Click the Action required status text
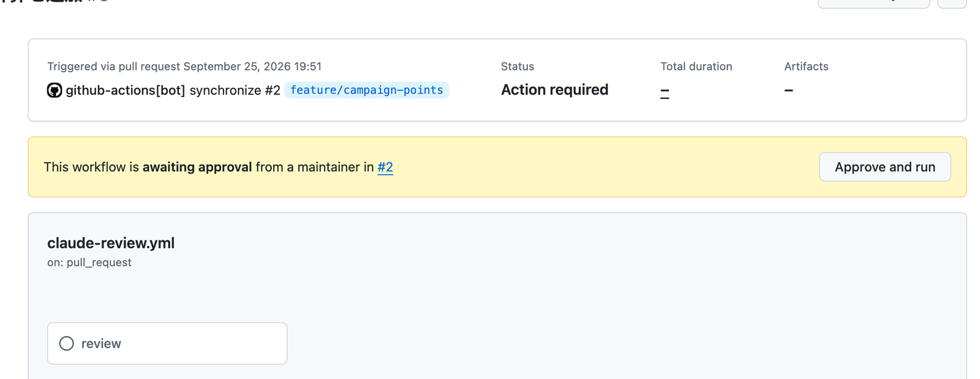The image size is (980, 379). tap(554, 90)
